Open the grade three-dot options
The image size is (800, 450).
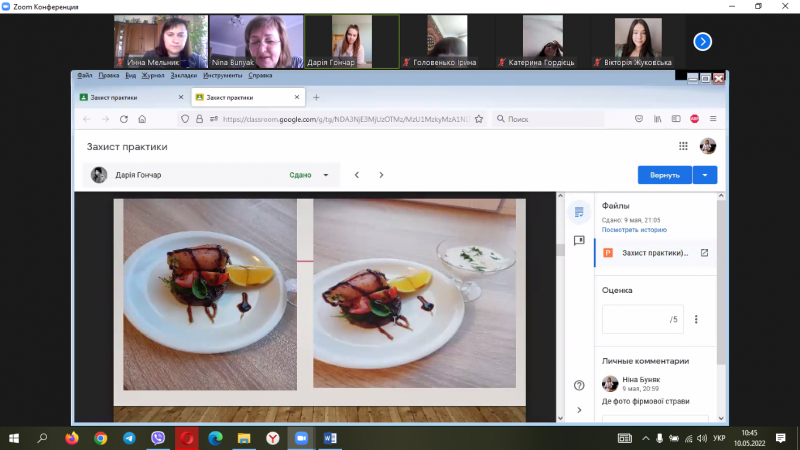[696, 319]
